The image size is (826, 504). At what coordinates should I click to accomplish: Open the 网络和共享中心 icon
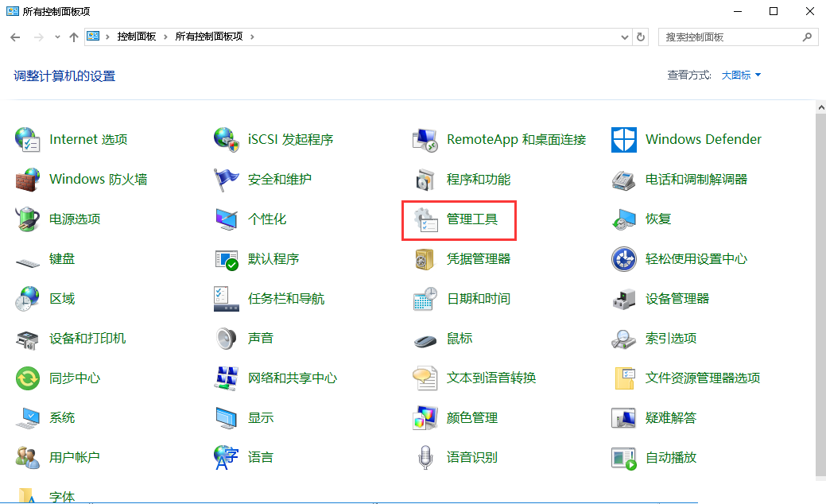(227, 378)
